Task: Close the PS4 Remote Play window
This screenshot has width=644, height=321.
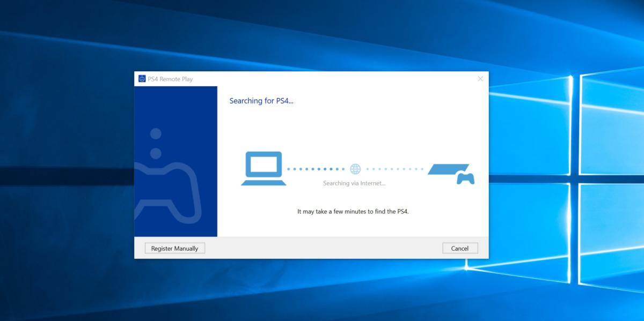Action: [x=480, y=79]
